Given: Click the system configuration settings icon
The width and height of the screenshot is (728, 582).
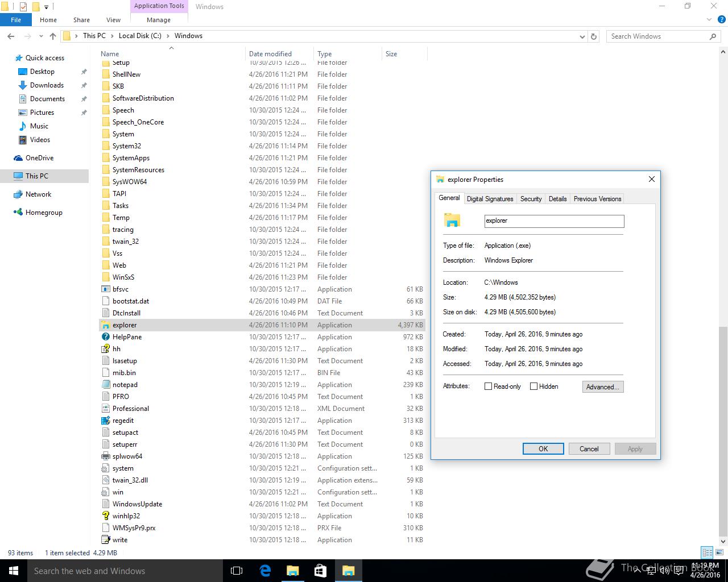Looking at the screenshot, I should [x=105, y=468].
